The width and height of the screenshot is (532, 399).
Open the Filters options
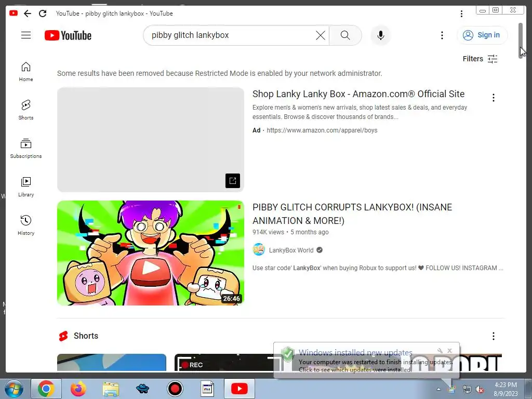coord(480,59)
